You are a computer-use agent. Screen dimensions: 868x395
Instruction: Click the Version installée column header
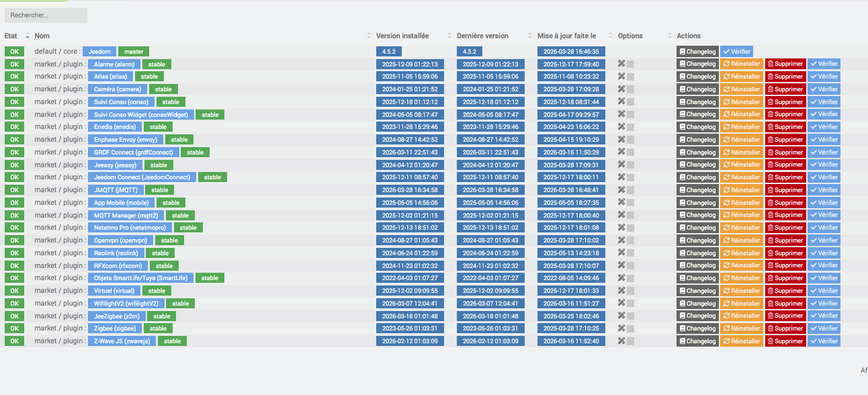[x=402, y=36]
